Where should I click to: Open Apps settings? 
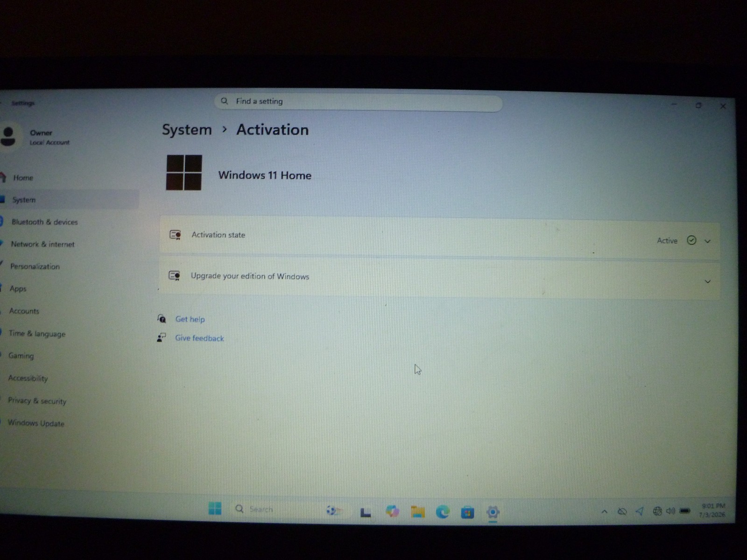click(x=18, y=288)
